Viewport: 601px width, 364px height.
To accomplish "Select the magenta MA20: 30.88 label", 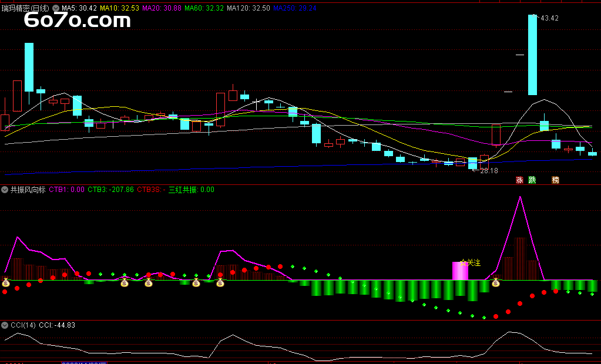I will pyautogui.click(x=162, y=8).
